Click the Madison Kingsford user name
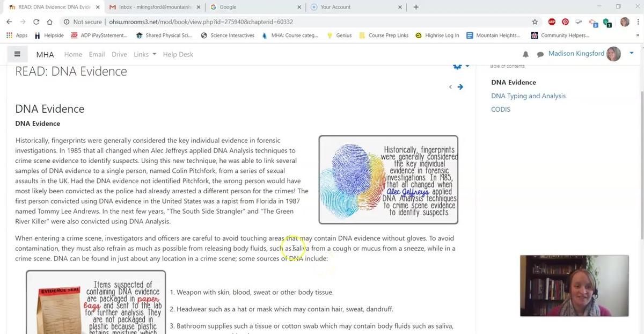 [576, 53]
